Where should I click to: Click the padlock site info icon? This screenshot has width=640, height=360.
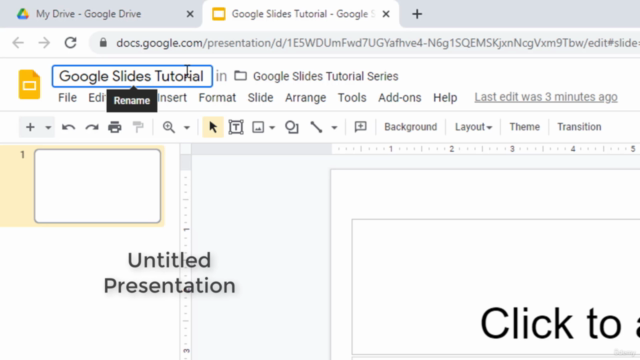pyautogui.click(x=103, y=42)
